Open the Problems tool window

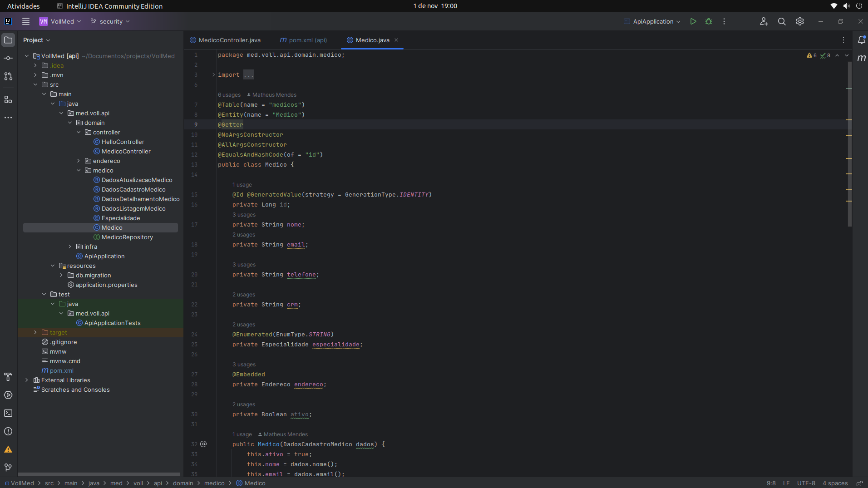pyautogui.click(x=8, y=431)
